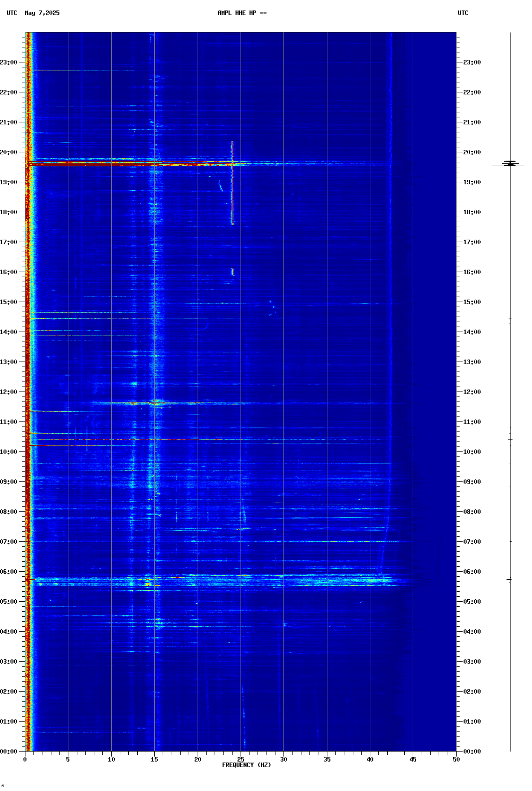Click the 40 Hz tick label

coord(370,760)
